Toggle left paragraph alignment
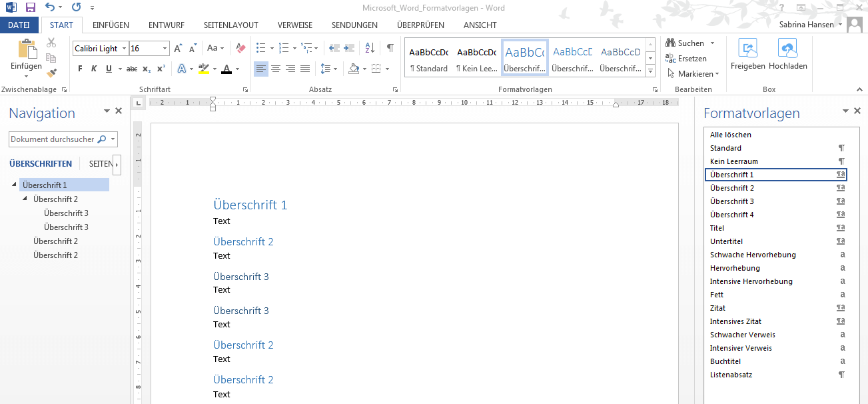Screen dimensions: 868x404 pos(261,69)
